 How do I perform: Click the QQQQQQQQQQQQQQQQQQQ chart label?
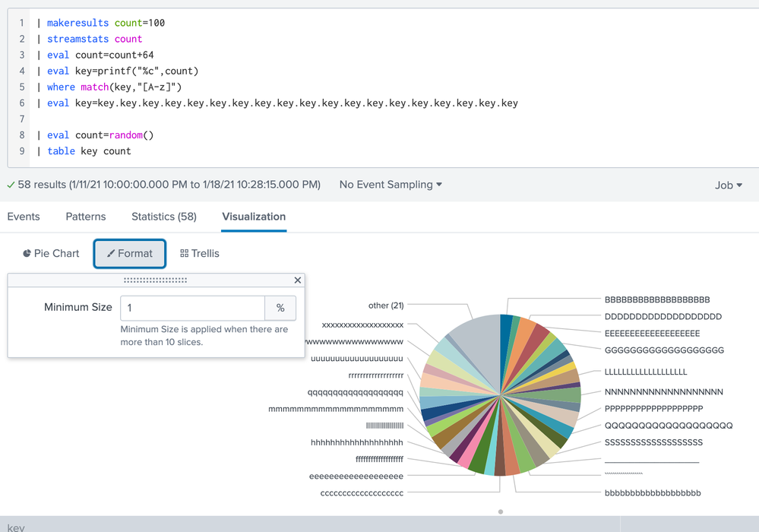click(x=669, y=426)
